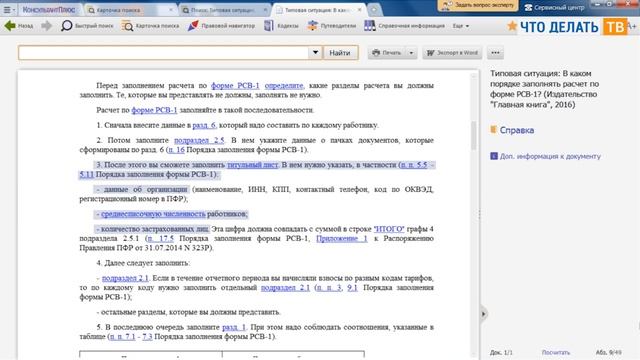Image resolution: width=640 pixels, height=360 pixels.
Task: Open the three-dots more actions button
Action: (x=495, y=53)
